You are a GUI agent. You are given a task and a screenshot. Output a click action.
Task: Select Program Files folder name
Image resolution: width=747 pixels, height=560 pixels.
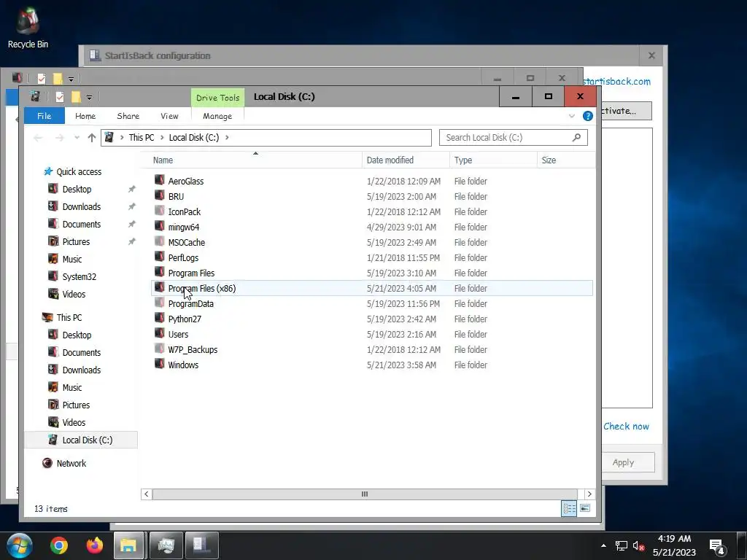pos(191,273)
